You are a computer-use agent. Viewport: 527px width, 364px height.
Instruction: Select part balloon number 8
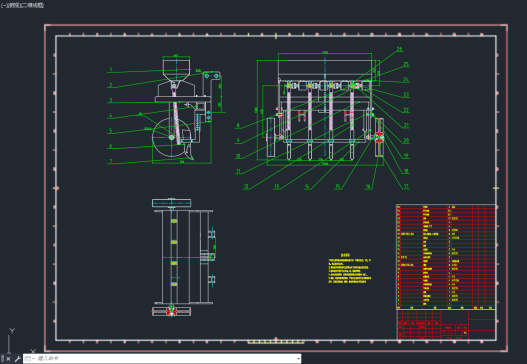(238, 125)
